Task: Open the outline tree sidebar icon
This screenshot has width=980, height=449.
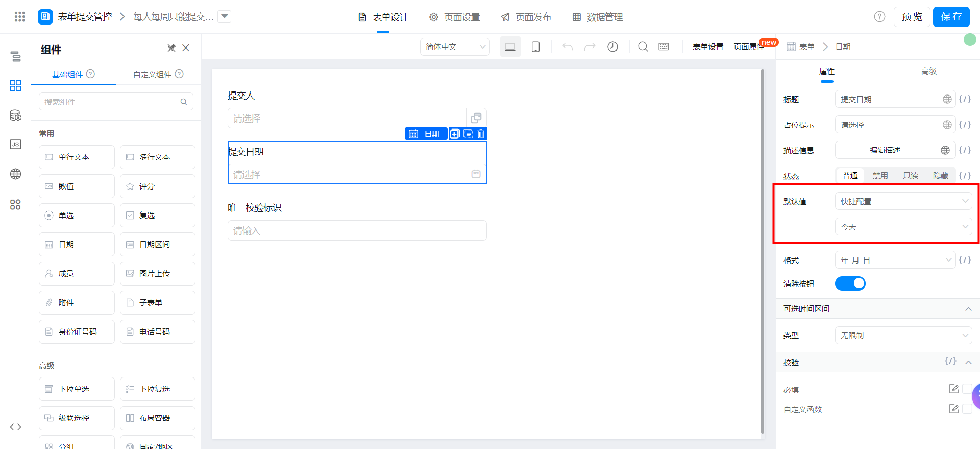Action: click(16, 56)
